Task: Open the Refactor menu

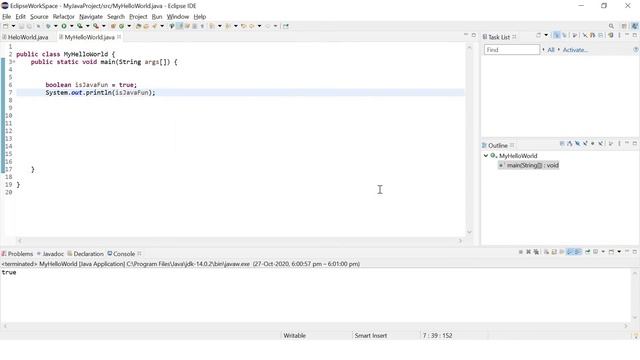Action: 64,17
